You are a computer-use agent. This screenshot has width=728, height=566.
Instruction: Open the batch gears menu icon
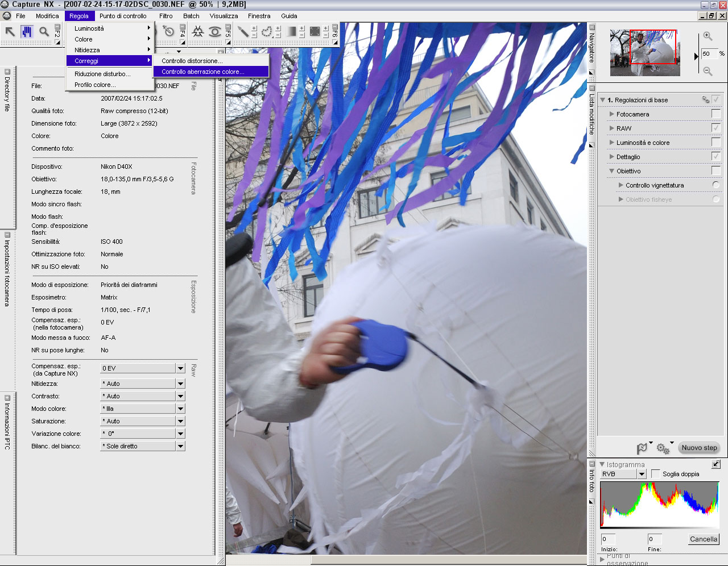pyautogui.click(x=663, y=448)
